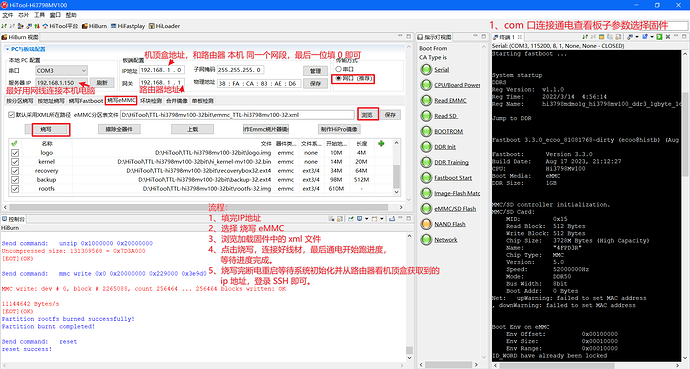
Task: Open HiLoader from the toolbar
Action: (164, 26)
